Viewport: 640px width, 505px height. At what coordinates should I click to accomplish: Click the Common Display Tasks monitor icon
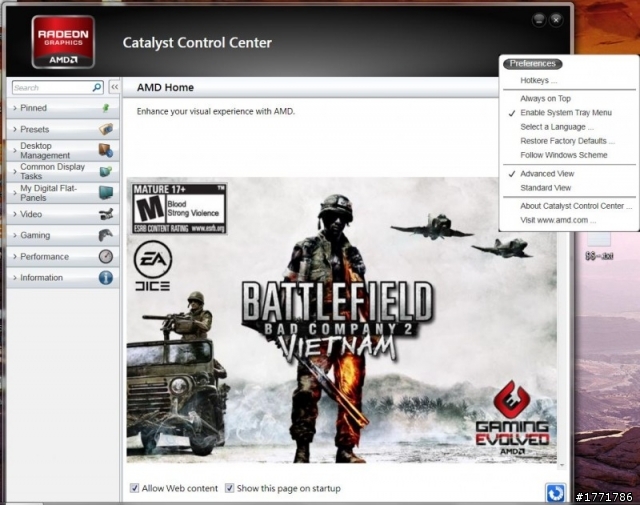(x=106, y=171)
